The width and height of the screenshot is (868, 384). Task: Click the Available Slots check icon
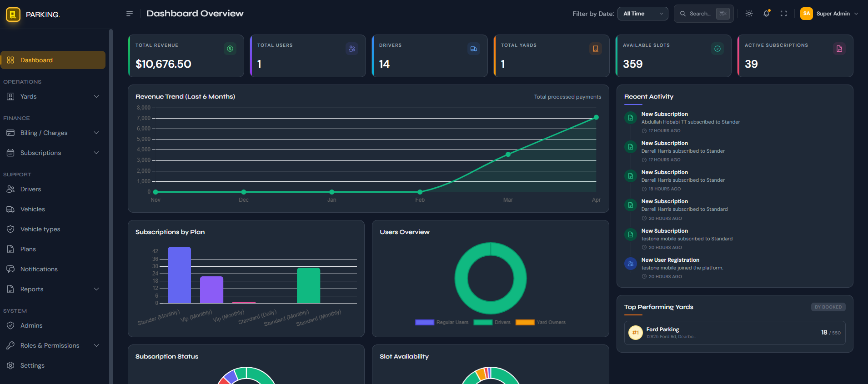click(x=717, y=49)
